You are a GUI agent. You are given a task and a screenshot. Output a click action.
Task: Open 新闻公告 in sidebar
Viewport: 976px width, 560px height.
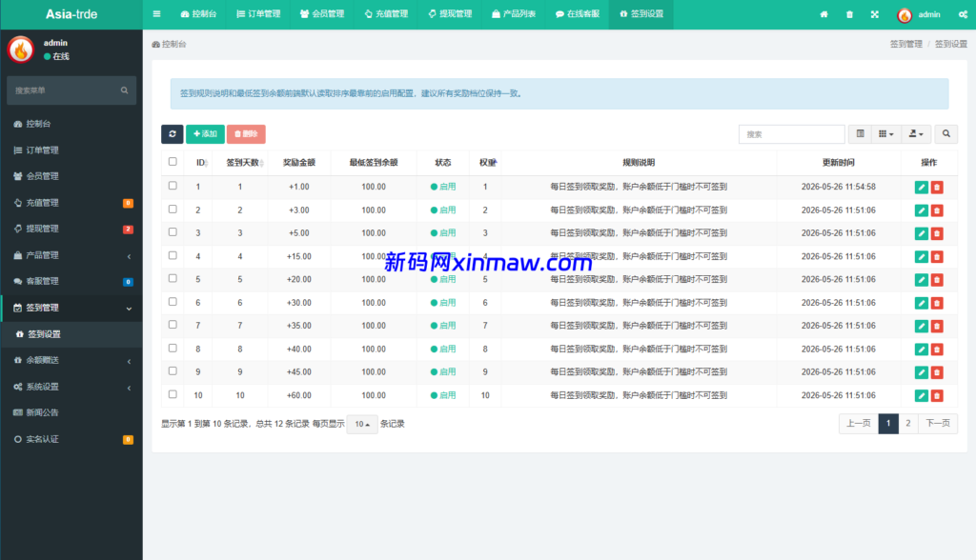(x=71, y=412)
